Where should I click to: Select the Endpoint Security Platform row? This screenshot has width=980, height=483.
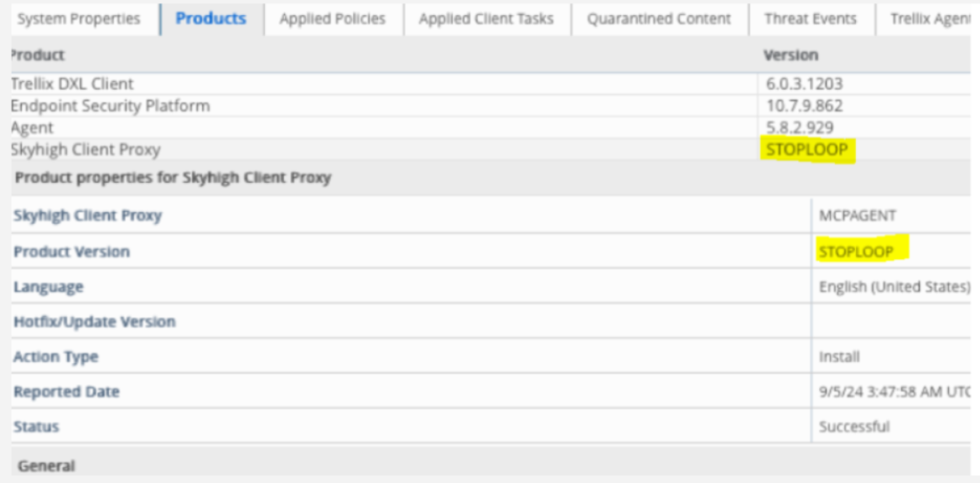[110, 106]
